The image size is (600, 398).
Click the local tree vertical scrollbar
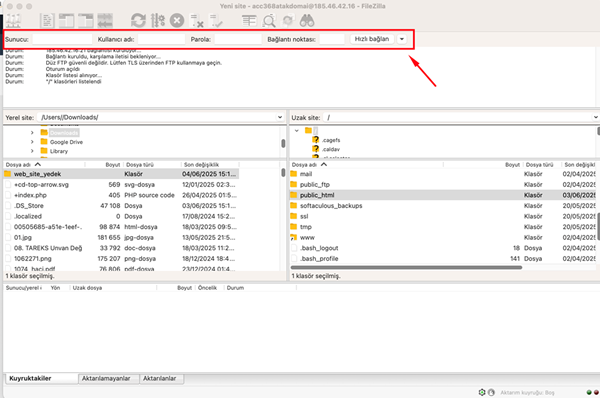pos(283,143)
